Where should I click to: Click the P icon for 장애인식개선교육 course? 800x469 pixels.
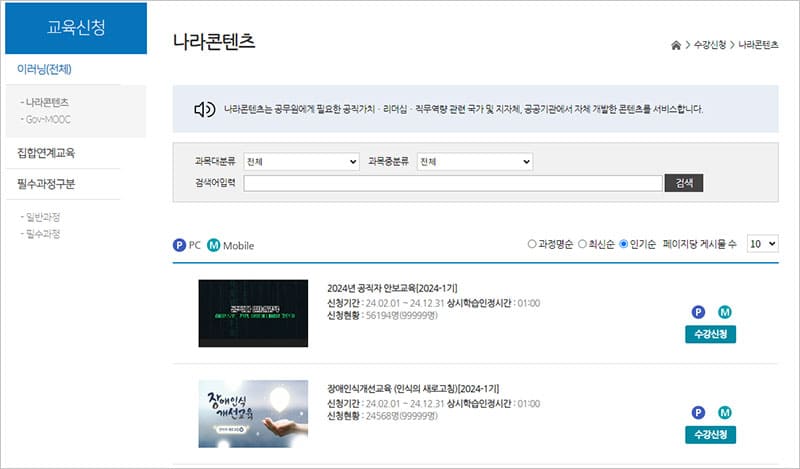[x=698, y=412]
